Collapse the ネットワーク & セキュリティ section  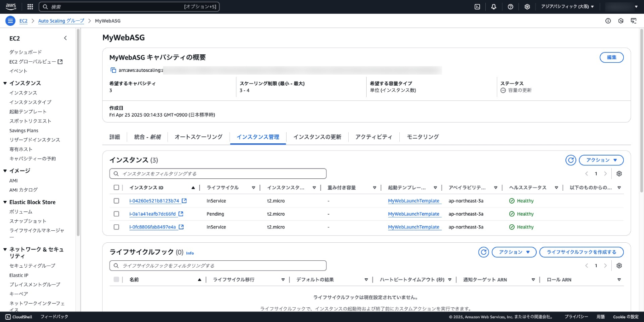pos(5,249)
